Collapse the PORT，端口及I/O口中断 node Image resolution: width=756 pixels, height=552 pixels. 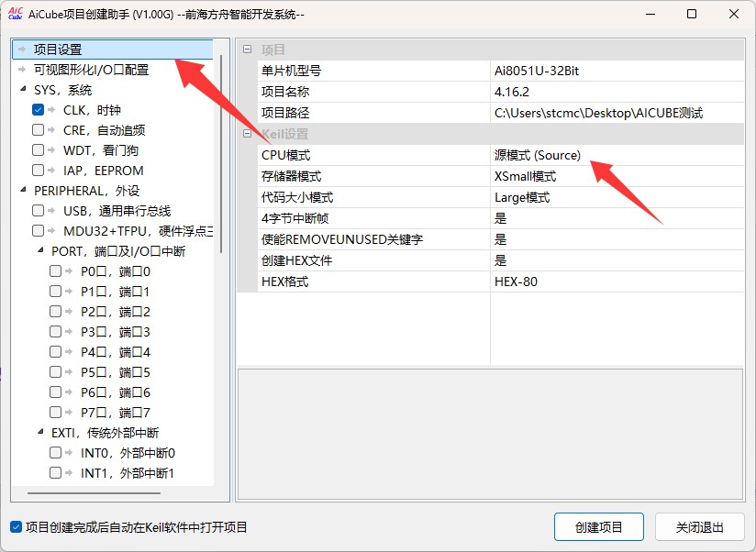(40, 250)
